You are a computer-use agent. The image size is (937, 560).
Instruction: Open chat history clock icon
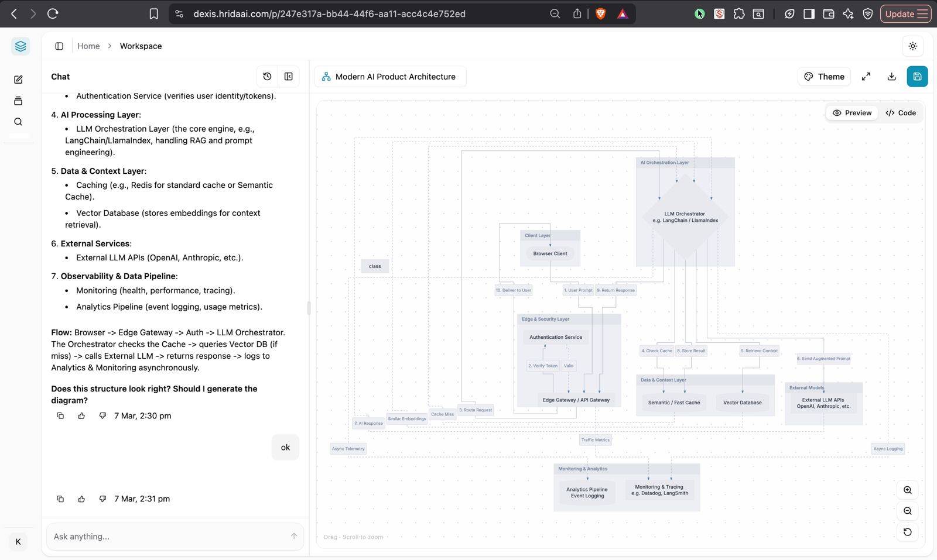click(x=267, y=77)
